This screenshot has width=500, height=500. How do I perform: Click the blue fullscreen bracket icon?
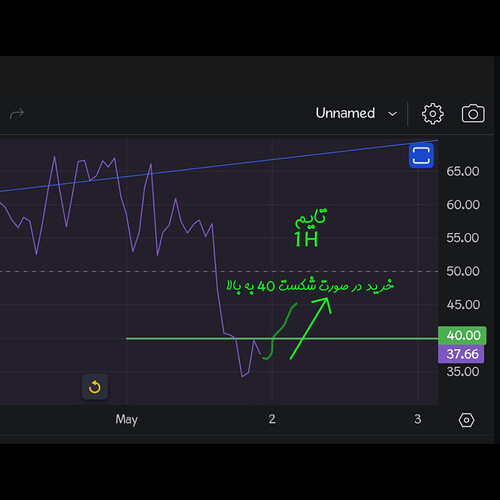(421, 155)
